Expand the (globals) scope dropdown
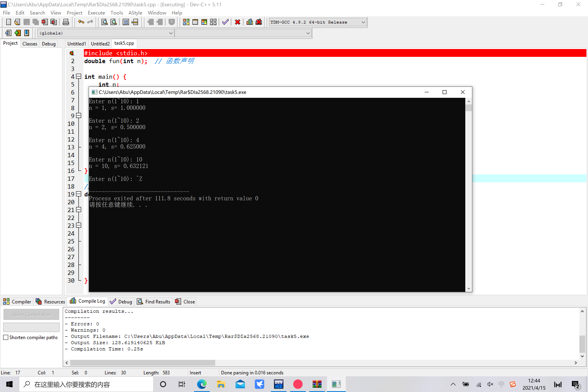 pyautogui.click(x=171, y=33)
